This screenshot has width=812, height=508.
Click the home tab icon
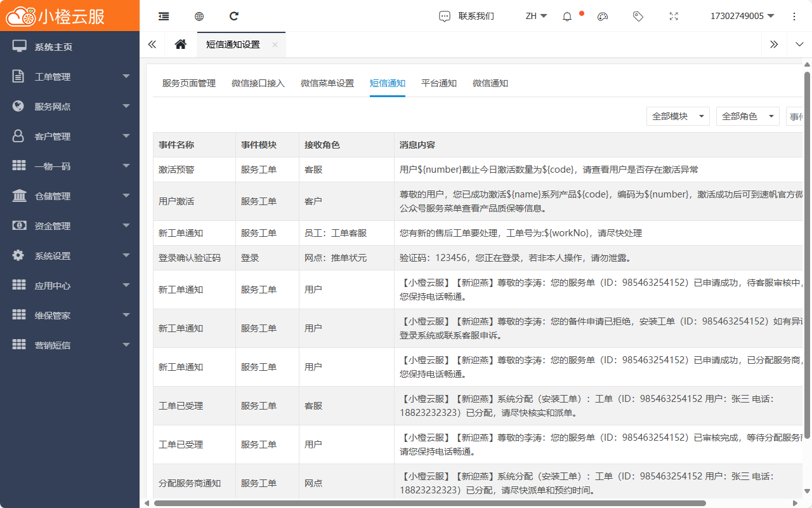coord(181,44)
